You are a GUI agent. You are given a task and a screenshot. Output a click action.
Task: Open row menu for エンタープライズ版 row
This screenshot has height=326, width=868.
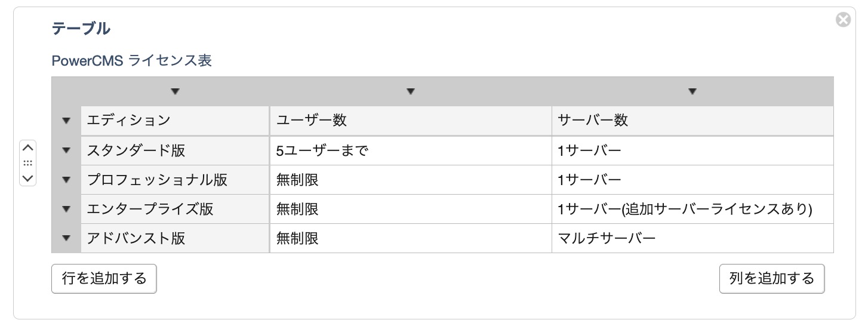pos(66,210)
